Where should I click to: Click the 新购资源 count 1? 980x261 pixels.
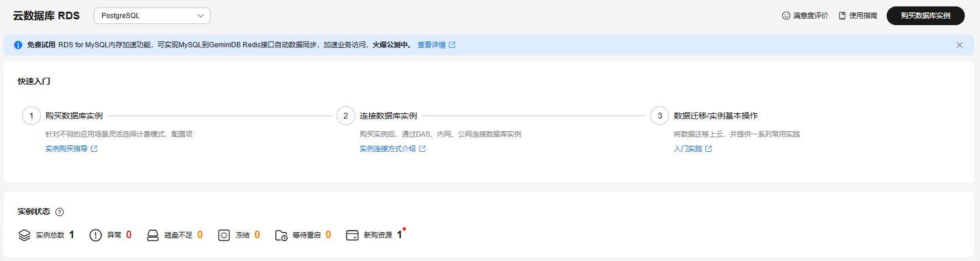[400, 235]
